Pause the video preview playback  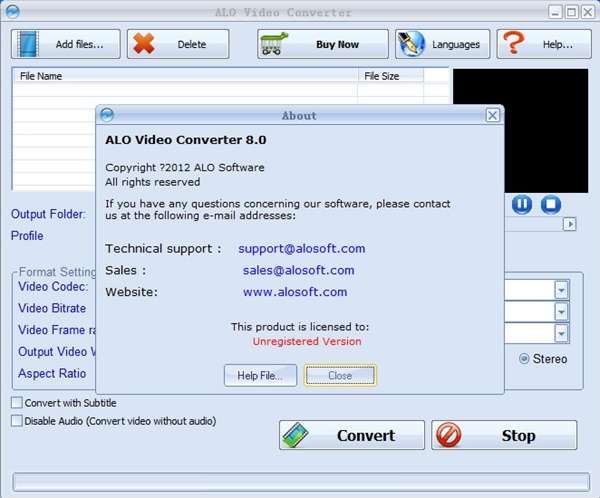[522, 204]
